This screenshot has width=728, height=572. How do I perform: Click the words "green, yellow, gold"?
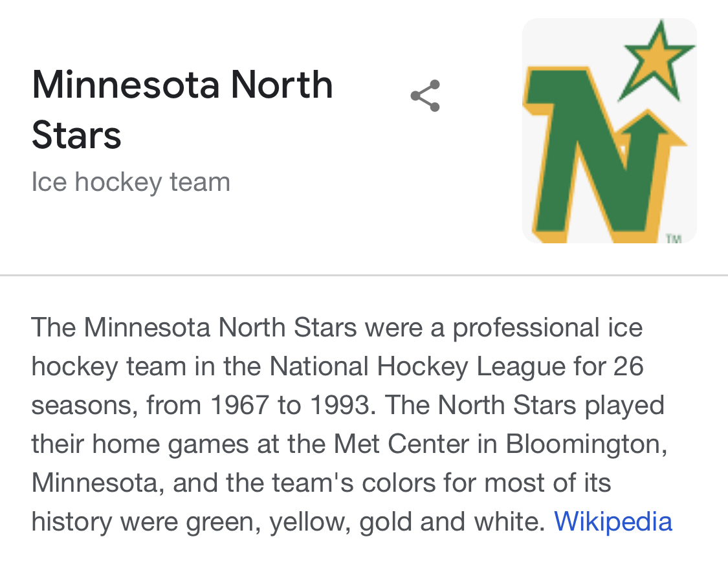coord(304,522)
